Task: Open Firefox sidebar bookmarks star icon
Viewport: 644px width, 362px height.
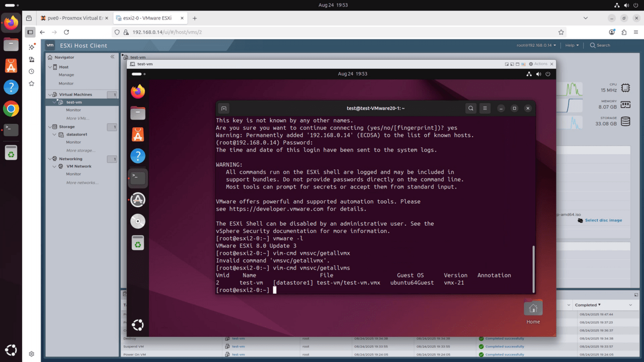Action: (31, 83)
